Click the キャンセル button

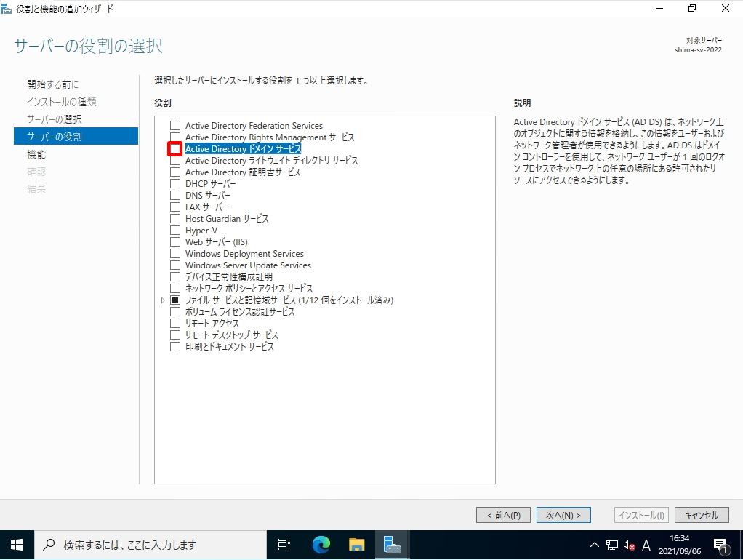tap(702, 515)
